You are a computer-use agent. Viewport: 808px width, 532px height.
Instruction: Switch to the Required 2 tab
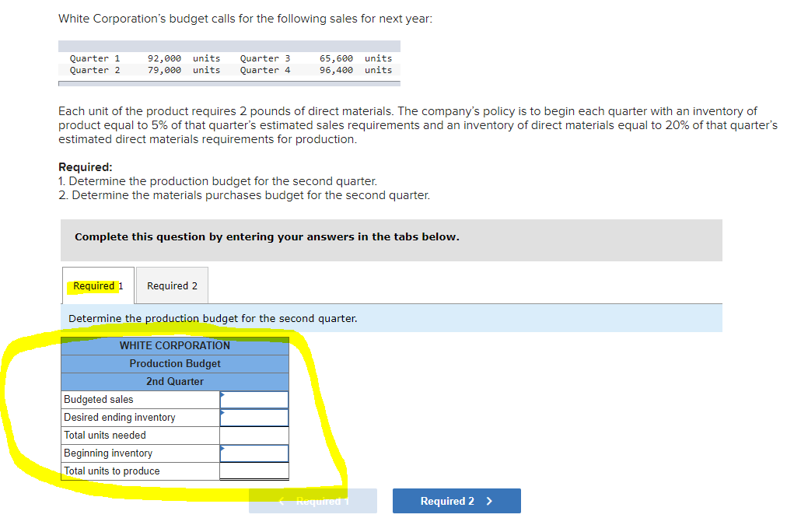pyautogui.click(x=172, y=285)
